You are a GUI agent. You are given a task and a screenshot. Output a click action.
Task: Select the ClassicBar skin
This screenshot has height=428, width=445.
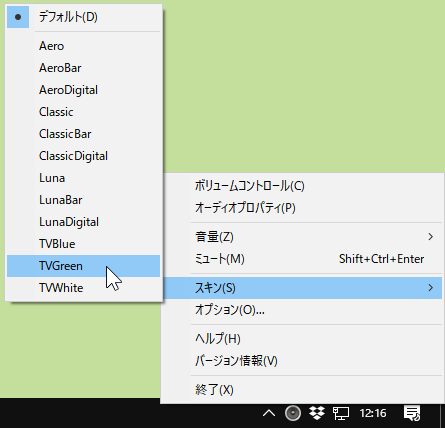point(83,134)
